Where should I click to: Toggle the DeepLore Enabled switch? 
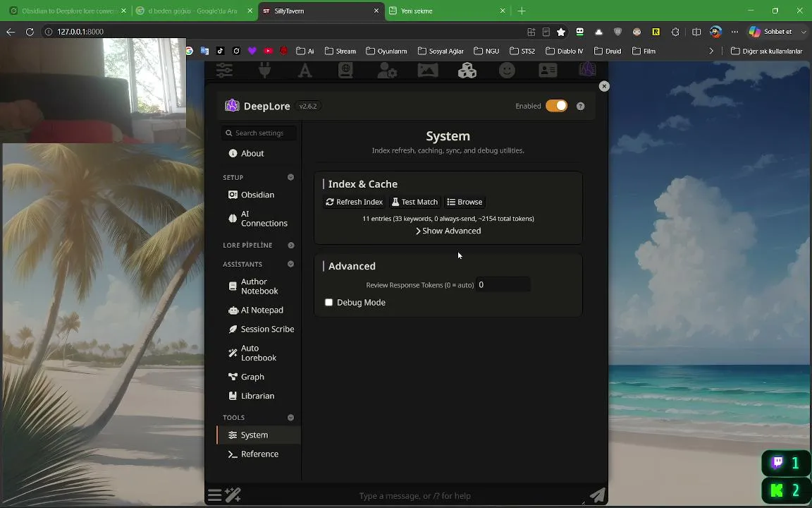pyautogui.click(x=557, y=106)
